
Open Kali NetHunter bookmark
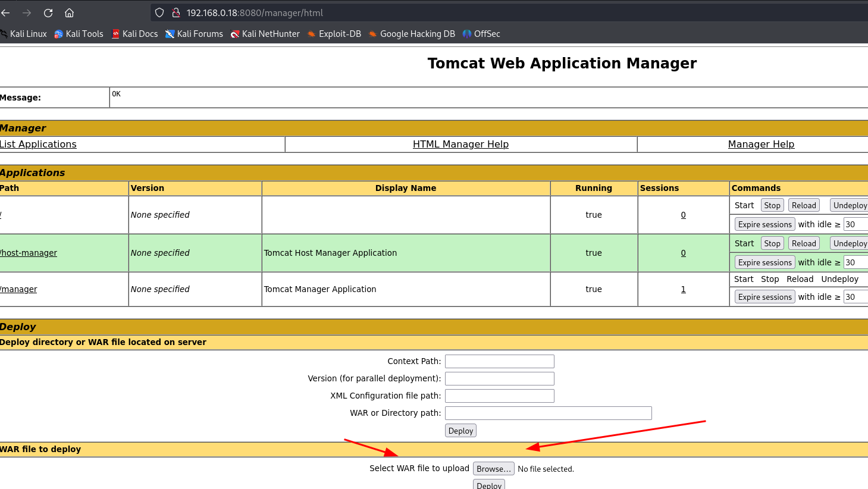click(x=265, y=34)
